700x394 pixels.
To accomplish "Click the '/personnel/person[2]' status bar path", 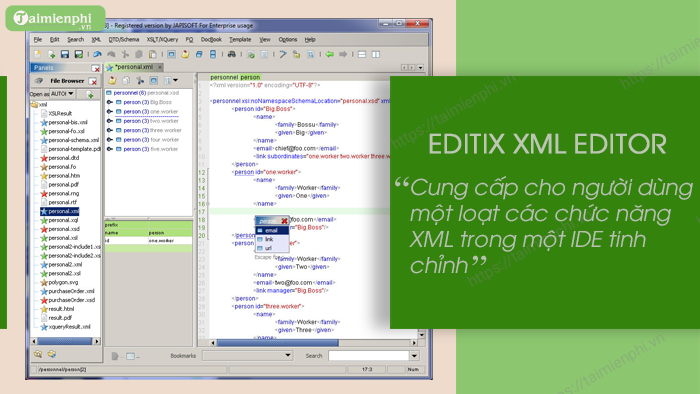I will (x=62, y=369).
